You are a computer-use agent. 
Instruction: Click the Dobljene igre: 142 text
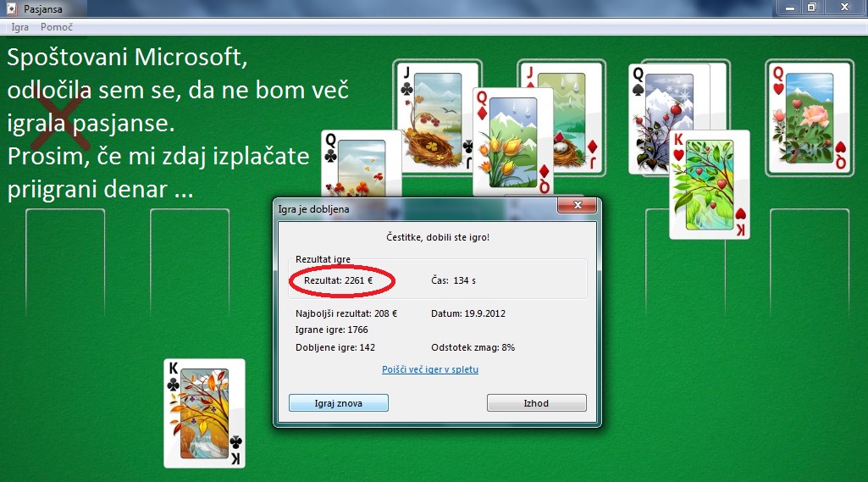click(x=335, y=347)
